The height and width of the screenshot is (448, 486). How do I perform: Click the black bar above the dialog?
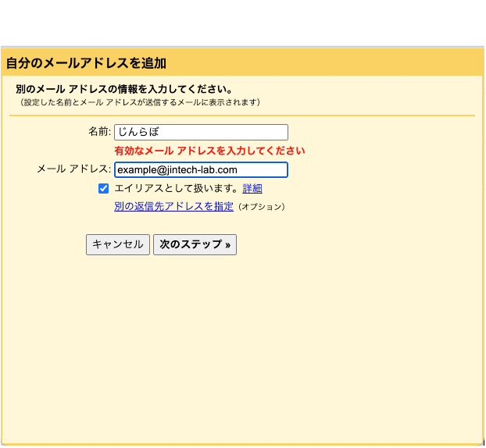pos(242,22)
